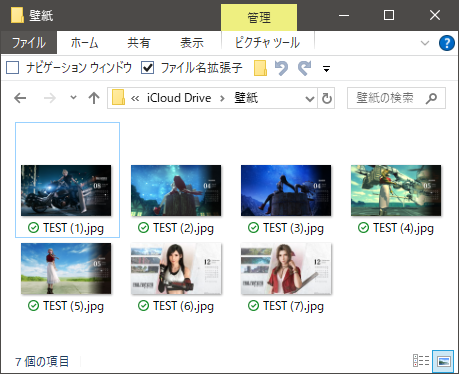The width and height of the screenshot is (459, 374).
Task: Click the sync status icon of TEST (1).jpg
Action: click(x=33, y=228)
